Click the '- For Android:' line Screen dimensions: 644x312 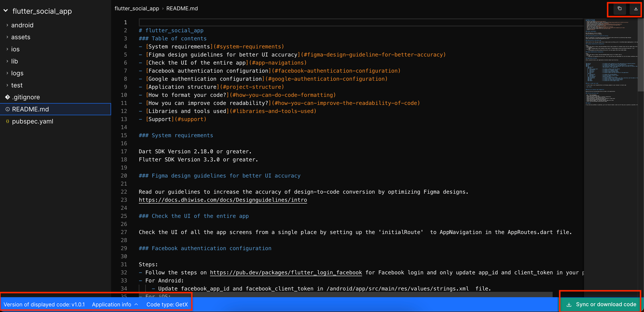pos(161,280)
